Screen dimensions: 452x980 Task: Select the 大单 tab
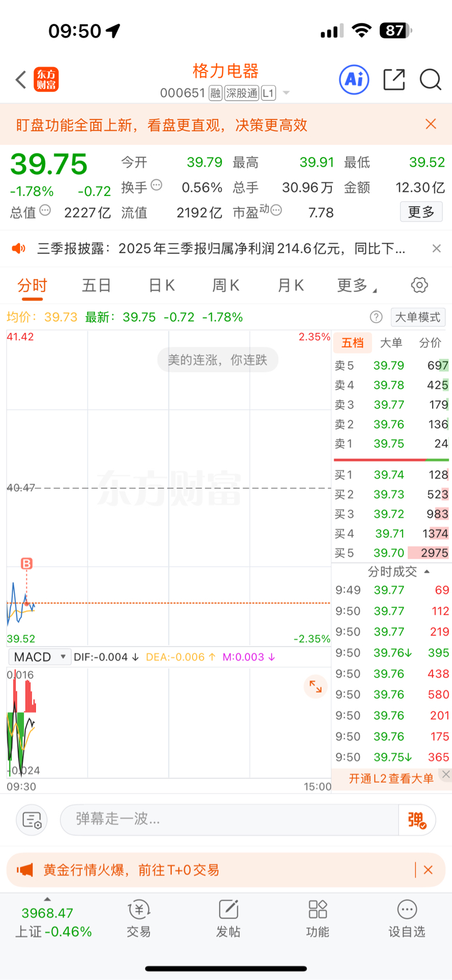point(391,343)
